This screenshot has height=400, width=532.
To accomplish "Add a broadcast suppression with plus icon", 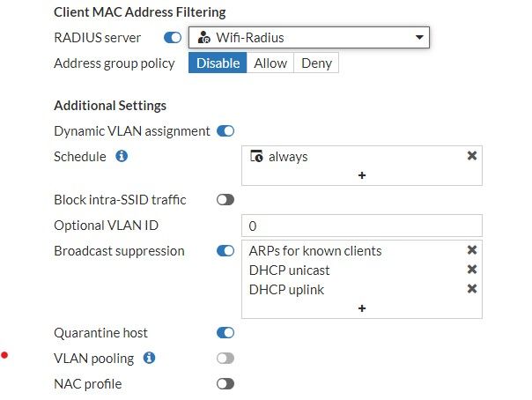I will pos(362,307).
